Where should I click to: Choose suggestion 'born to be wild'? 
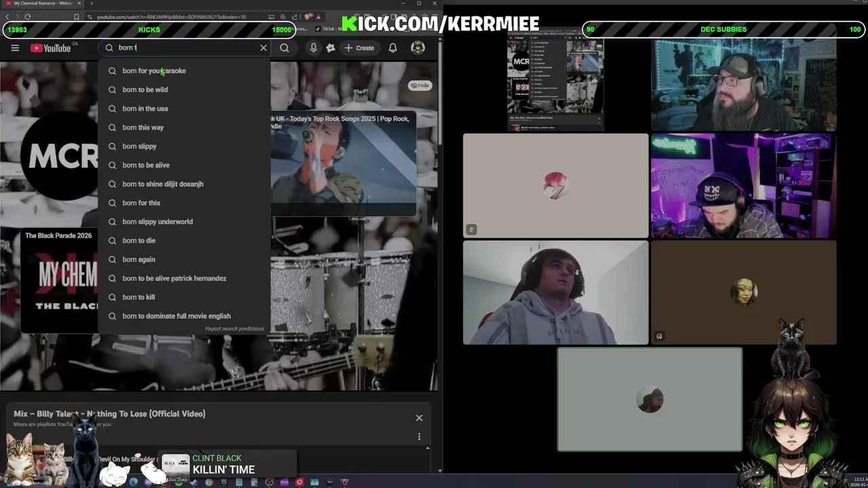point(184,89)
